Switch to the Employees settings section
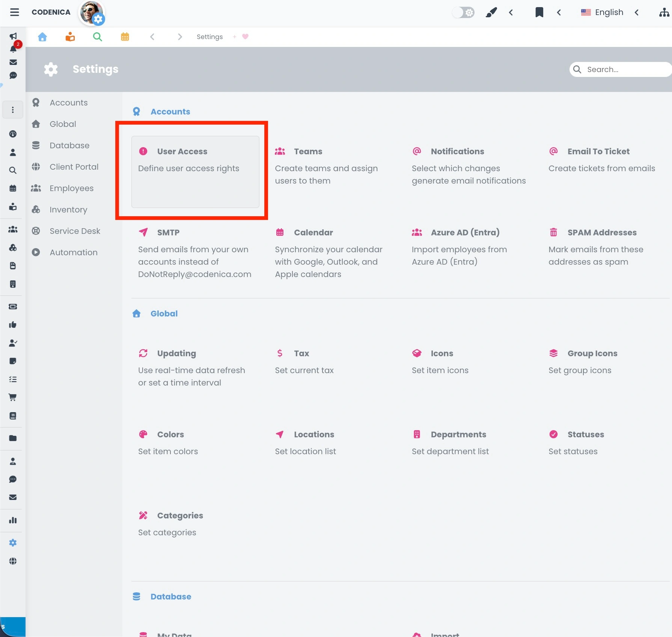Image resolution: width=672 pixels, height=637 pixels. coord(71,188)
